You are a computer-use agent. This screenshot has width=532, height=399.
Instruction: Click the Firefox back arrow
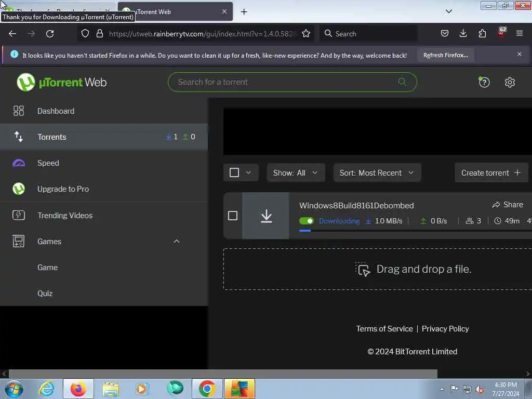point(12,34)
